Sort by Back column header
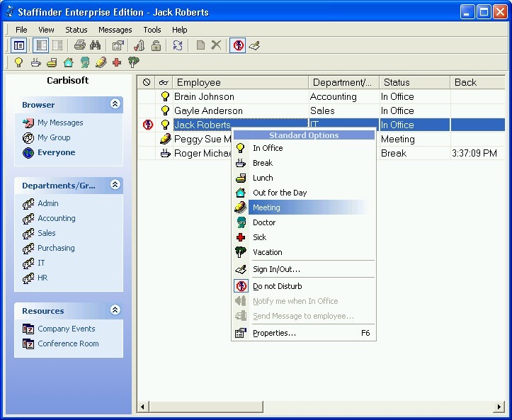Screen dimensions: 512x420 (x=477, y=82)
